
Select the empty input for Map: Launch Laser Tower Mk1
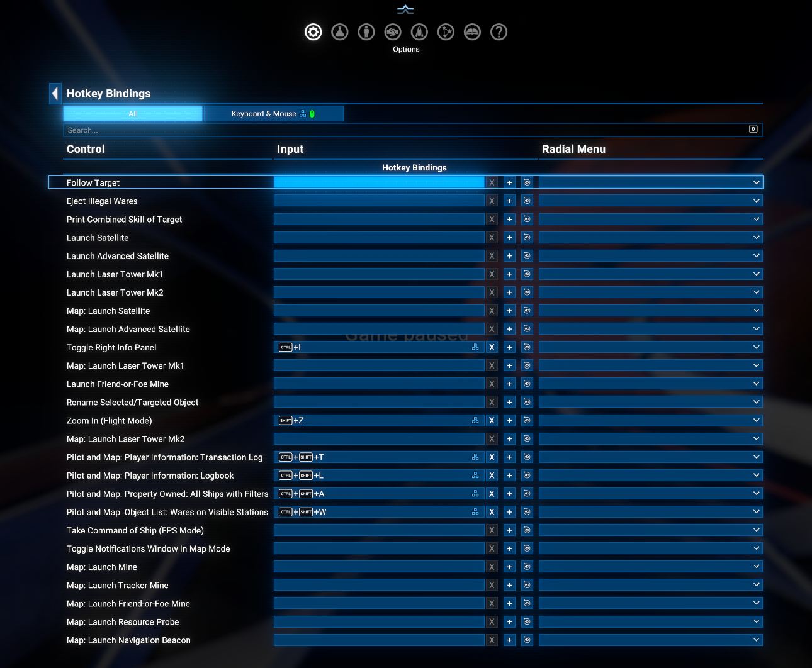coord(379,365)
